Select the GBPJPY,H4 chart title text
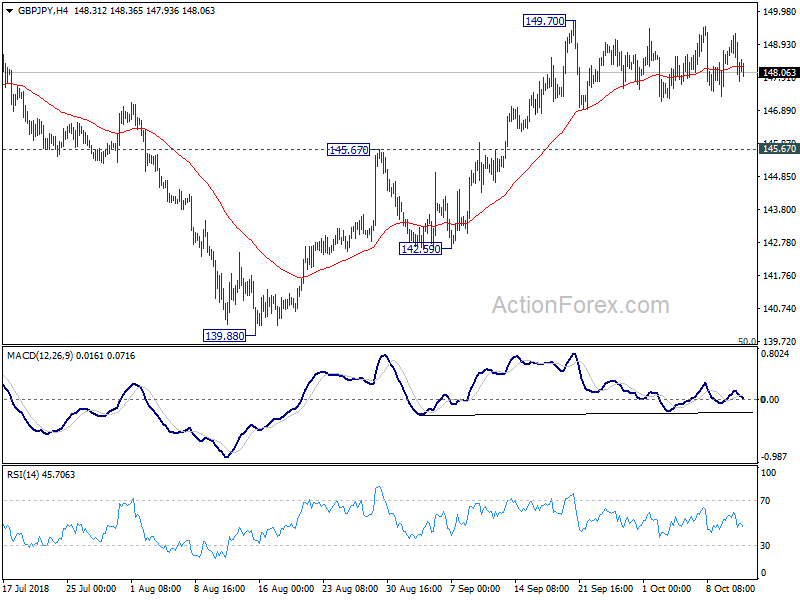 coord(43,11)
